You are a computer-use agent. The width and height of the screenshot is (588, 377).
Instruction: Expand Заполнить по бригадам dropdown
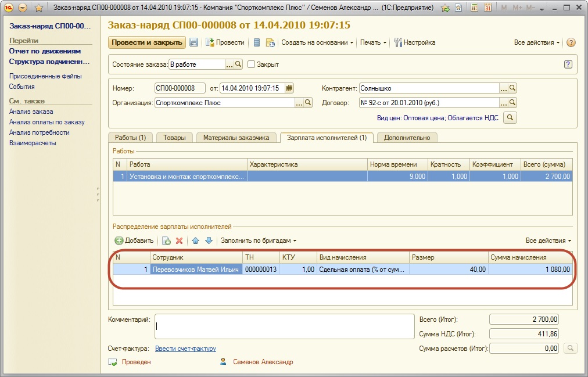click(x=259, y=240)
